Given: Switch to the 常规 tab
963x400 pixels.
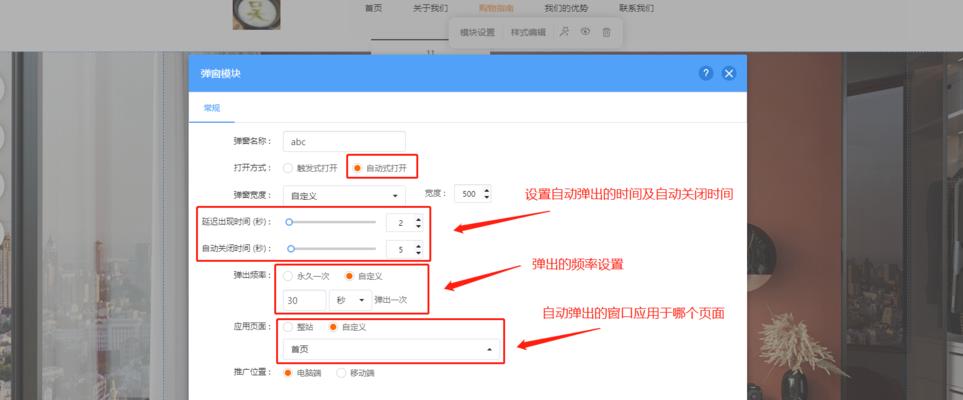Looking at the screenshot, I should pyautogui.click(x=212, y=108).
